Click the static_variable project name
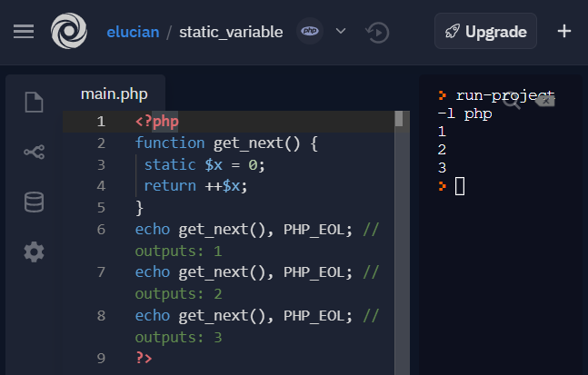Image resolution: width=588 pixels, height=375 pixels. pyautogui.click(x=231, y=32)
